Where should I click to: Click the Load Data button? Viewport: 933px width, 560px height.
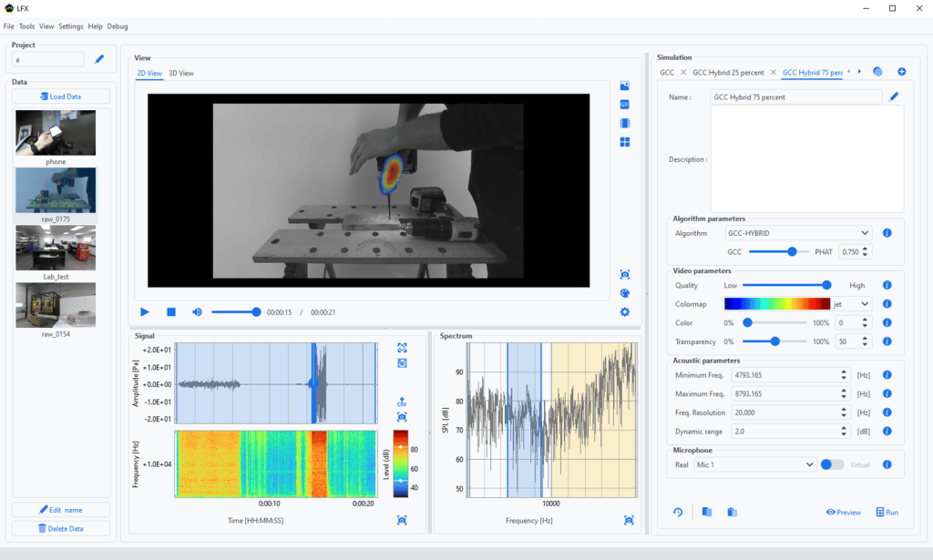[x=61, y=97]
